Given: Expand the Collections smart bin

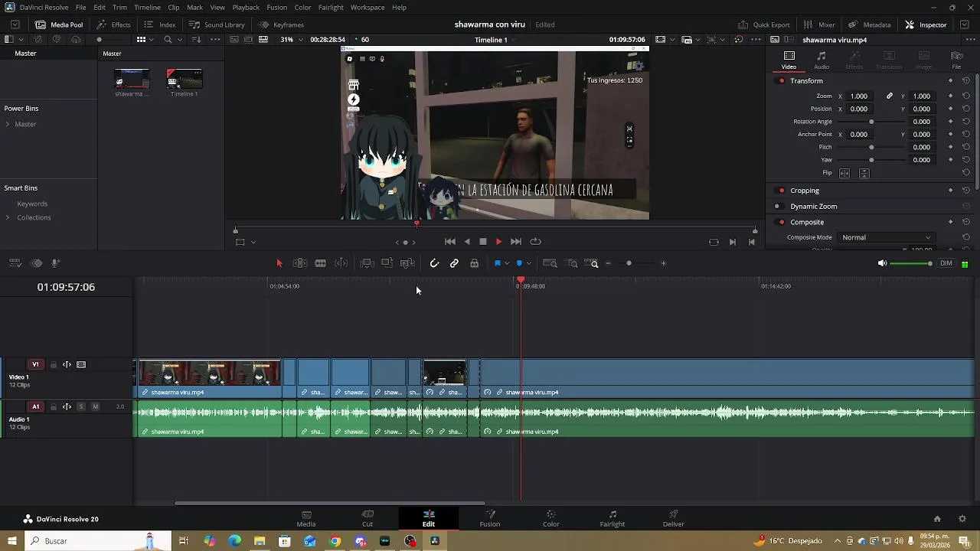Looking at the screenshot, I should click(8, 217).
